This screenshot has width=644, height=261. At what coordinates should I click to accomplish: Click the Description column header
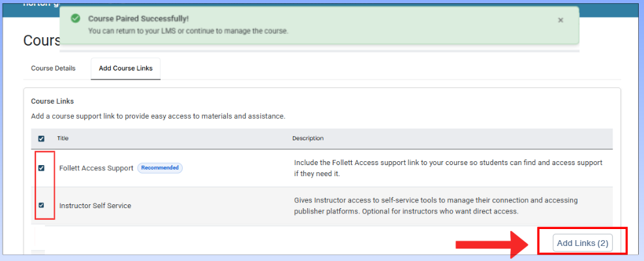307,138
